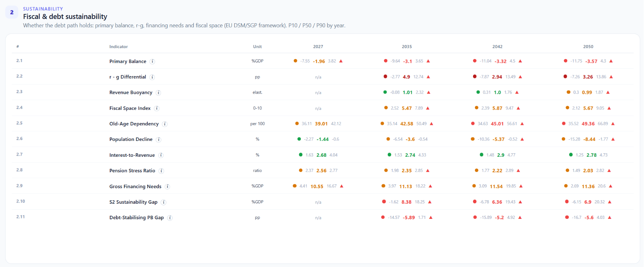Click the 2035 column header
Viewport: 644px width, 267px height.
pos(407,47)
